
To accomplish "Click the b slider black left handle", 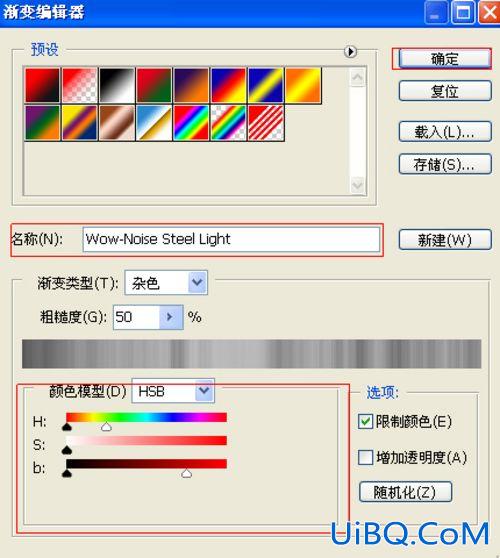I will [x=67, y=473].
